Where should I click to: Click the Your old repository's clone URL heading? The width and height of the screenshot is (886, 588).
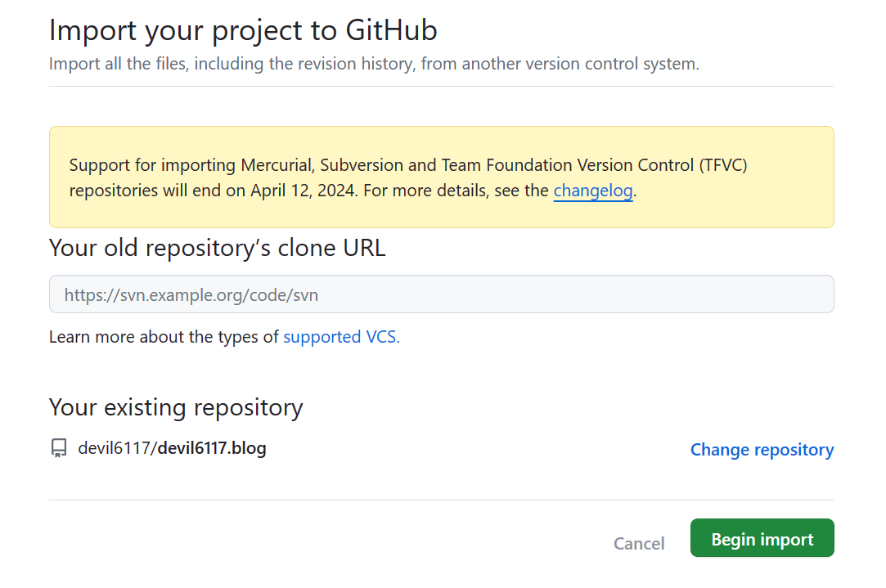217,247
